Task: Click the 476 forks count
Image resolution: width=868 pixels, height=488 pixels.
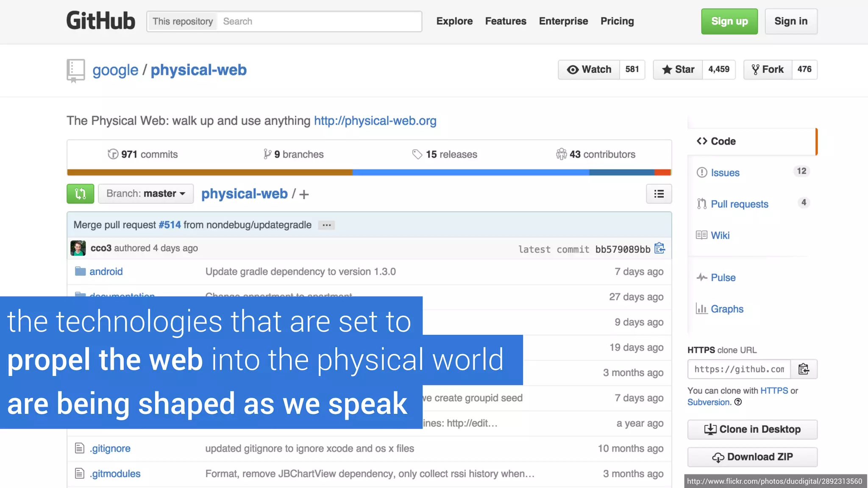Action: pos(804,69)
